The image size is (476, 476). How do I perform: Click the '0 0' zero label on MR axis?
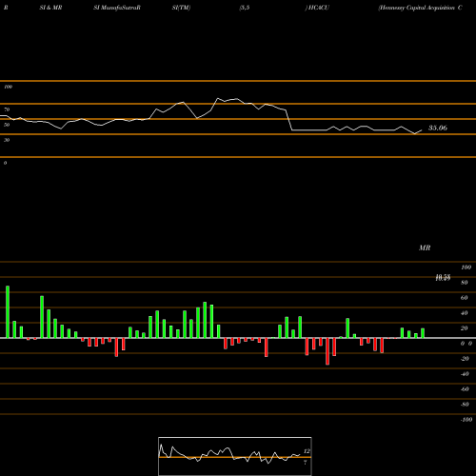tap(466, 344)
